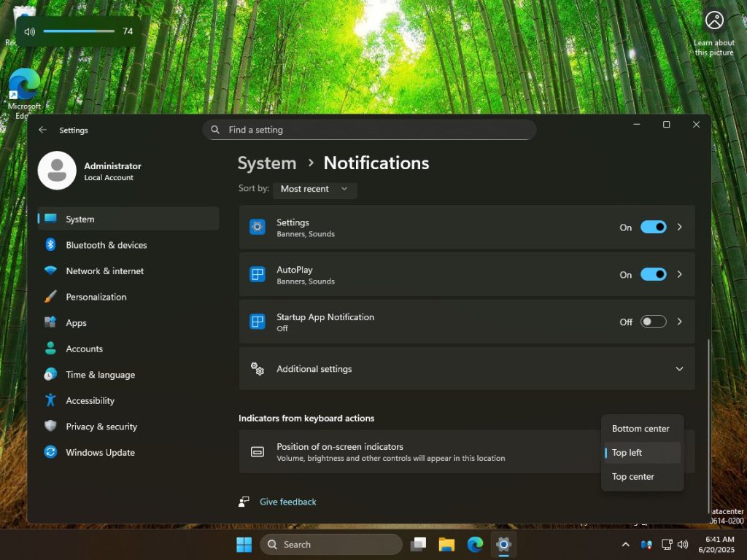The height and width of the screenshot is (560, 747).
Task: Open the Most recent sort dropdown
Action: (314, 189)
